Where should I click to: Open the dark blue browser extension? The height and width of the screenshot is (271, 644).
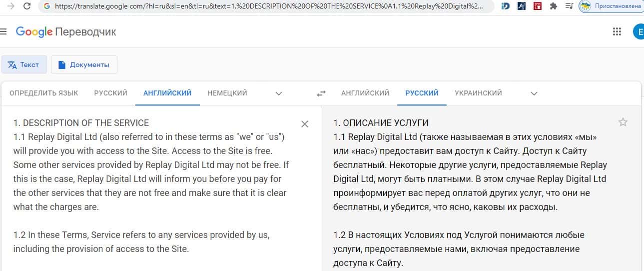click(x=521, y=7)
